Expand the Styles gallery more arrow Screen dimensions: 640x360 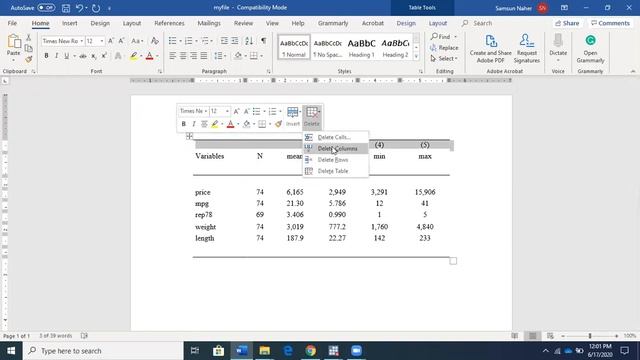click(416, 56)
